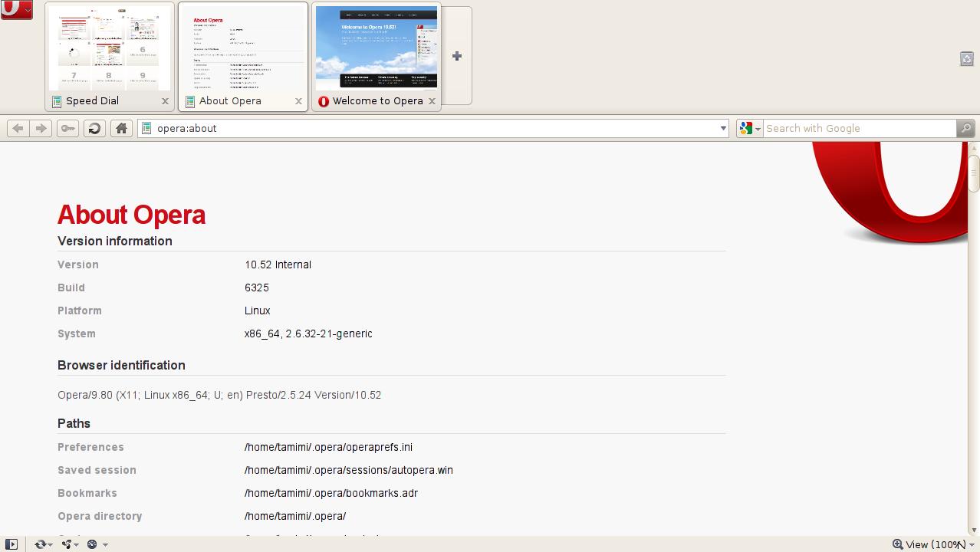Screen dimensions: 980x552
Task: Click the build number 6325
Action: pos(257,287)
